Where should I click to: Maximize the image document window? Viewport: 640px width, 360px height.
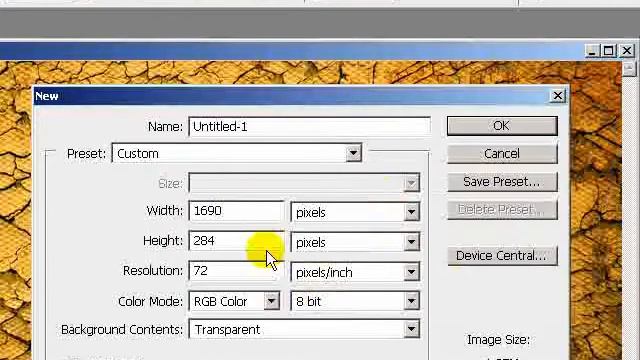pos(609,51)
